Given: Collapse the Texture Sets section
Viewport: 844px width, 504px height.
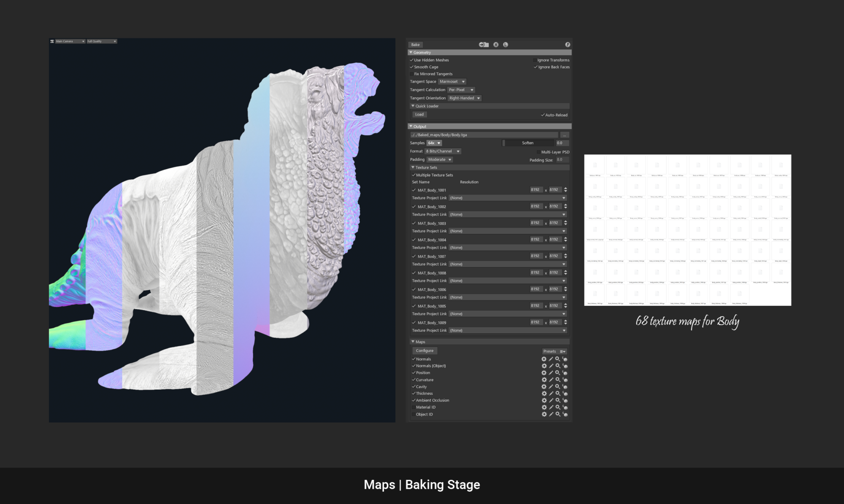Looking at the screenshot, I should point(413,167).
